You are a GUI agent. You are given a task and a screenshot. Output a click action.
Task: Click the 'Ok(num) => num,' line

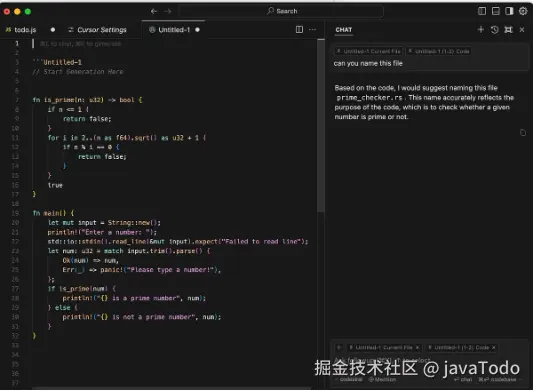point(90,260)
